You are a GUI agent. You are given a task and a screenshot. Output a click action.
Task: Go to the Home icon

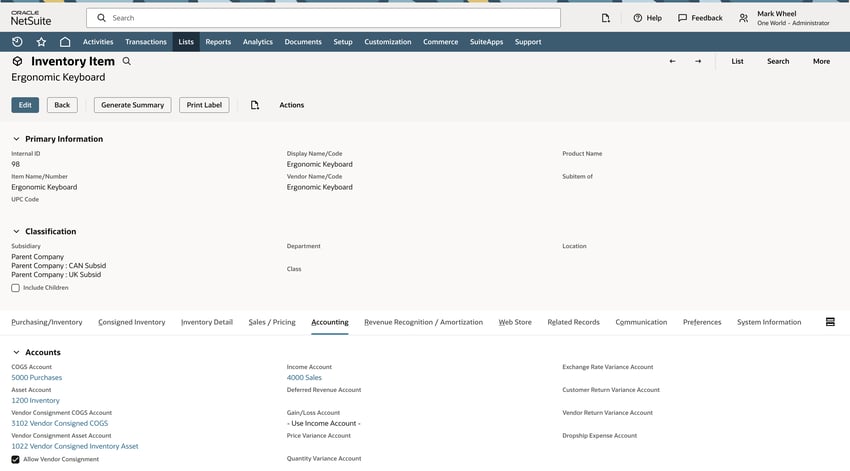click(65, 42)
